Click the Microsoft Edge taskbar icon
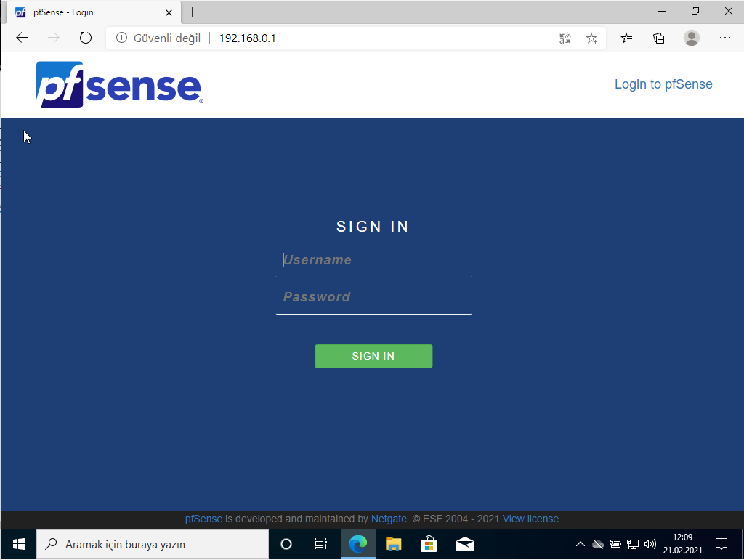This screenshot has width=744, height=560. coord(357,544)
